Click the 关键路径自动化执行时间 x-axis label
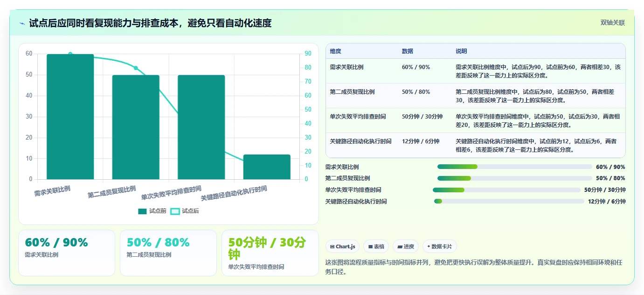 (234, 193)
